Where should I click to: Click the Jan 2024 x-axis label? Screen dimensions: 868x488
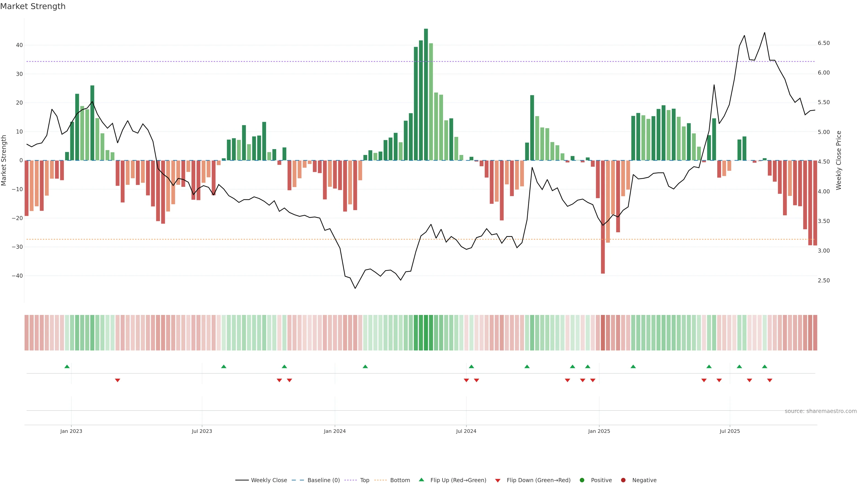click(335, 431)
